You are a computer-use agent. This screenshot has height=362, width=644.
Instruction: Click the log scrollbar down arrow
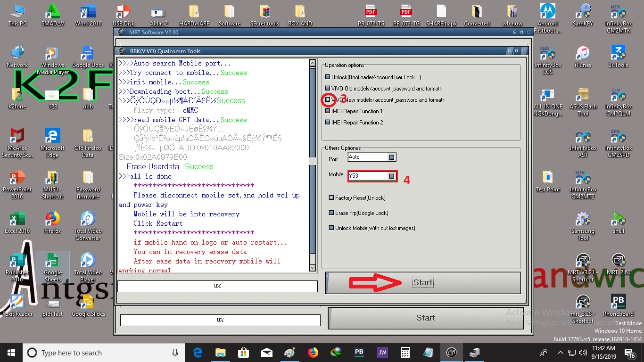coord(312,268)
